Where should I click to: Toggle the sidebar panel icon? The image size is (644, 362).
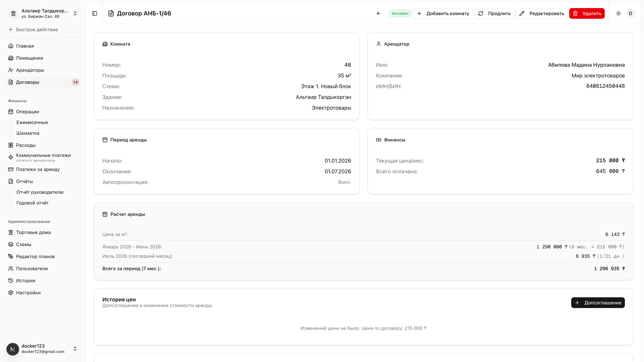pos(94,13)
